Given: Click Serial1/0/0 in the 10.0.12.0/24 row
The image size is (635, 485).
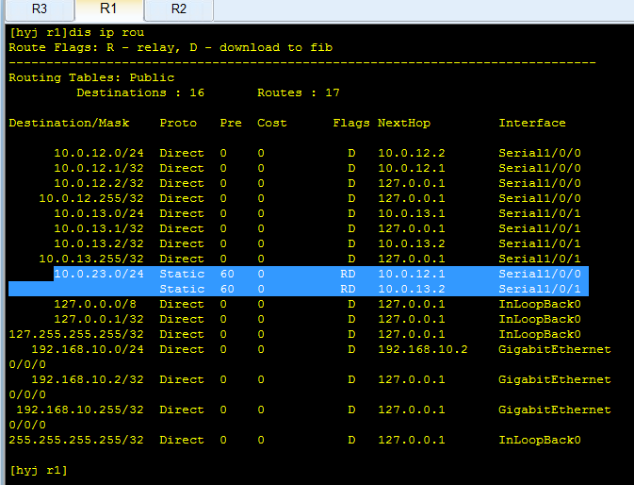Looking at the screenshot, I should click(539, 153).
